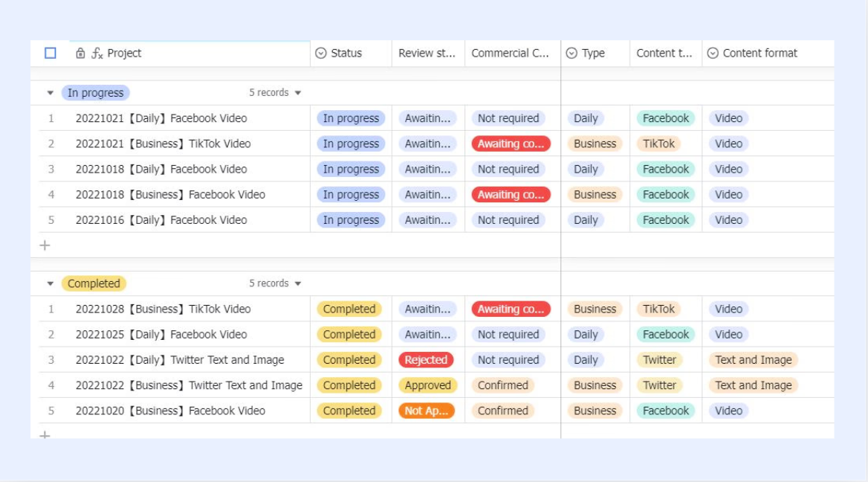Open 20221020 Business Facebook Video record
868x482 pixels.
tap(170, 411)
